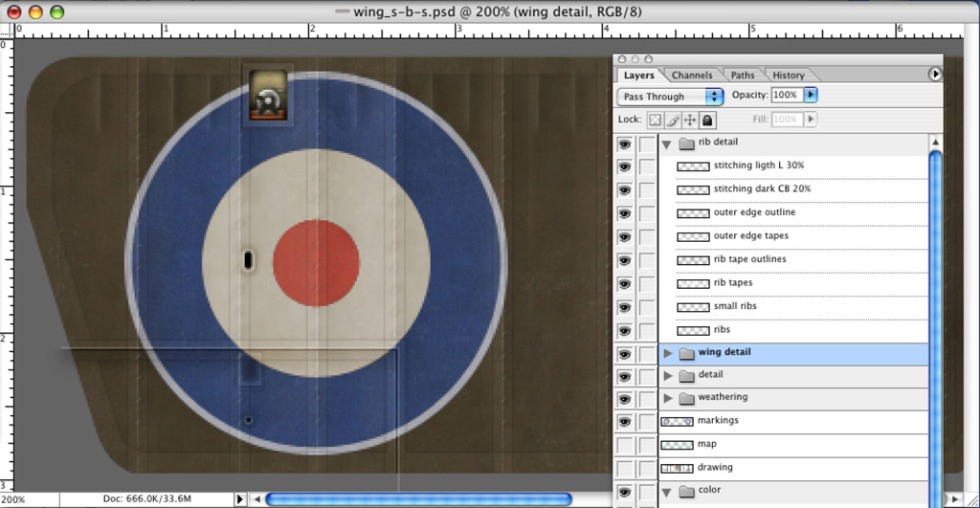Select small ribs layer thumbnail
Viewport: 980px width, 508px height.
[x=693, y=307]
